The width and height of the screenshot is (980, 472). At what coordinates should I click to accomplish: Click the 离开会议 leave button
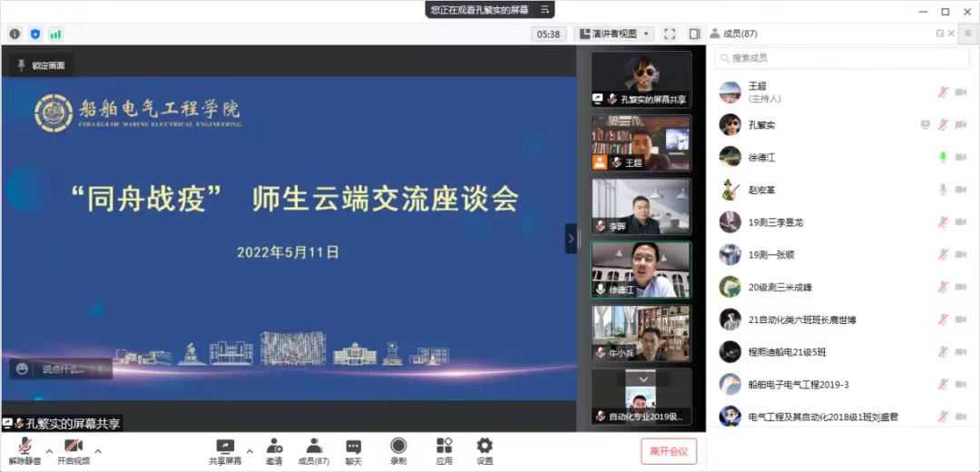click(x=670, y=451)
